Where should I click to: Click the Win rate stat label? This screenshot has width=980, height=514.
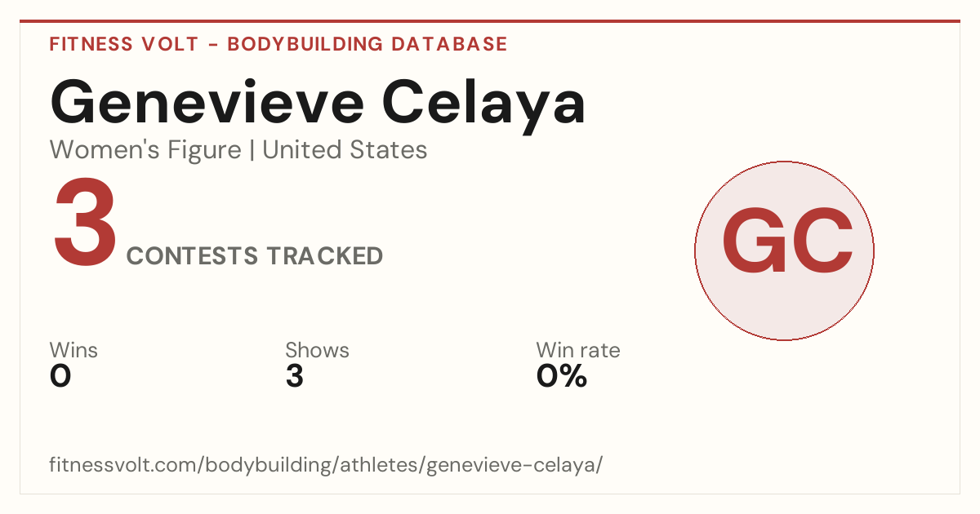pyautogui.click(x=578, y=351)
